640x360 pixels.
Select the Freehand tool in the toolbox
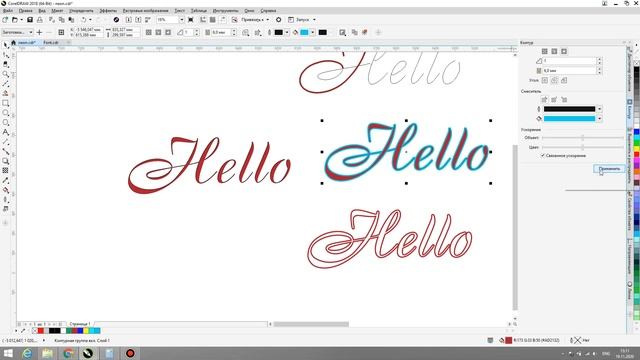click(x=6, y=84)
